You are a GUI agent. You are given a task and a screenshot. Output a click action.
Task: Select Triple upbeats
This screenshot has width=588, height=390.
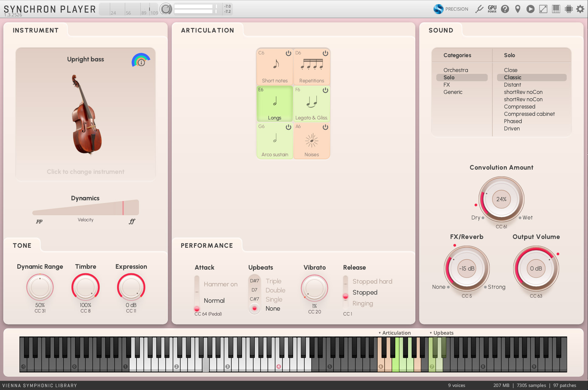[x=273, y=281]
